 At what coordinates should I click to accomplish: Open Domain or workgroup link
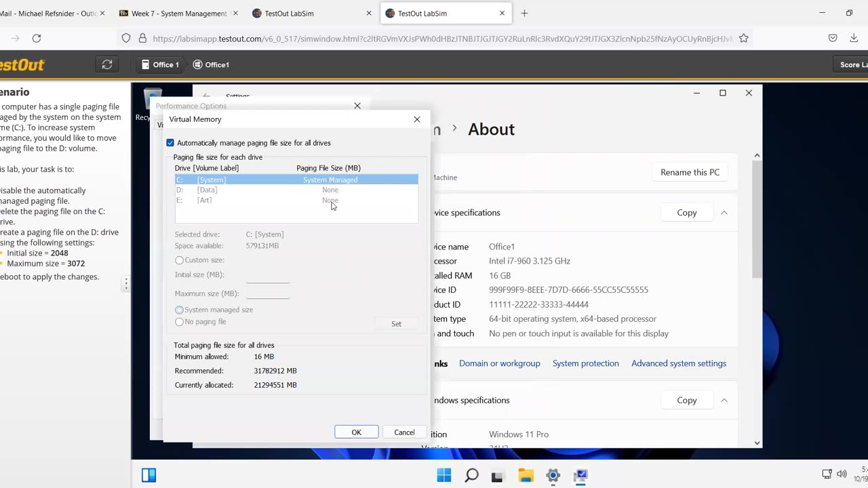coord(500,363)
